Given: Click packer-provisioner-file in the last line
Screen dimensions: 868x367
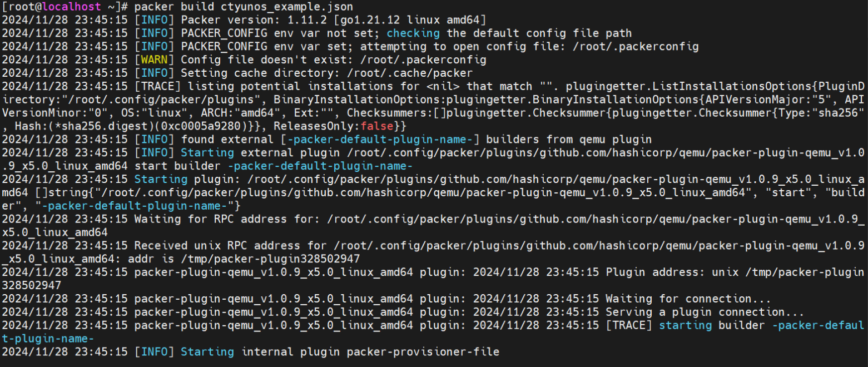Looking at the screenshot, I should (x=423, y=352).
